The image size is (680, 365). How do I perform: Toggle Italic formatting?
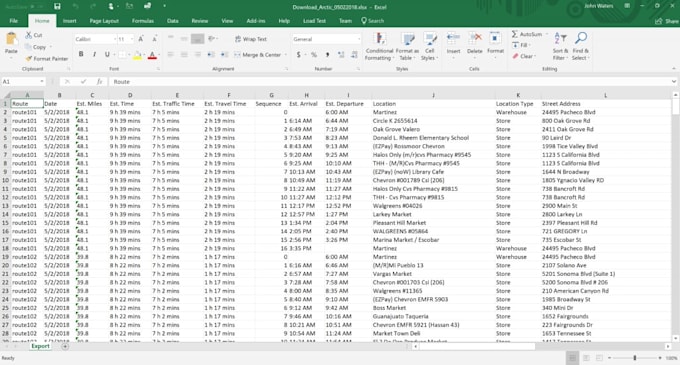(x=94, y=55)
